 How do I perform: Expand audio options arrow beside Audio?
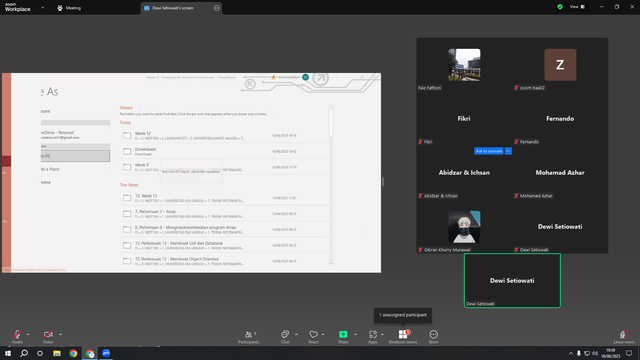(28, 334)
